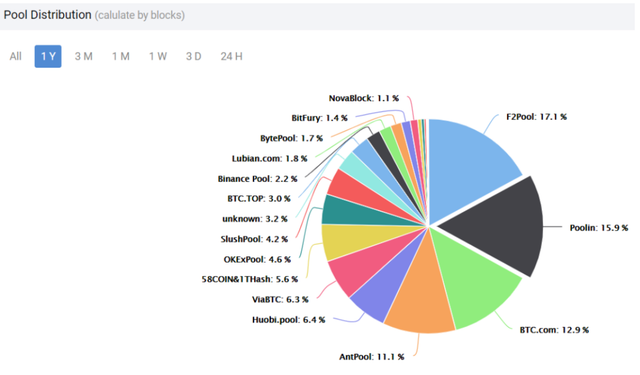The image size is (640, 375).
Task: Show the 24H pool distribution
Action: coord(231,56)
